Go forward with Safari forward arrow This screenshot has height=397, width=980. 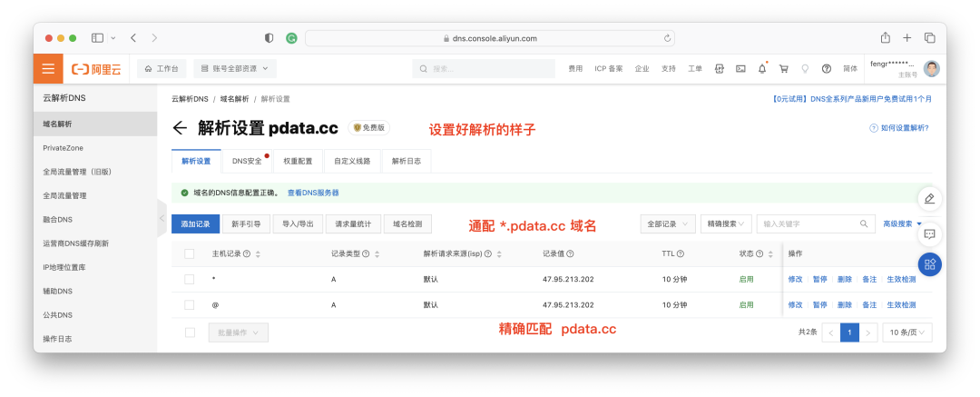click(x=154, y=38)
